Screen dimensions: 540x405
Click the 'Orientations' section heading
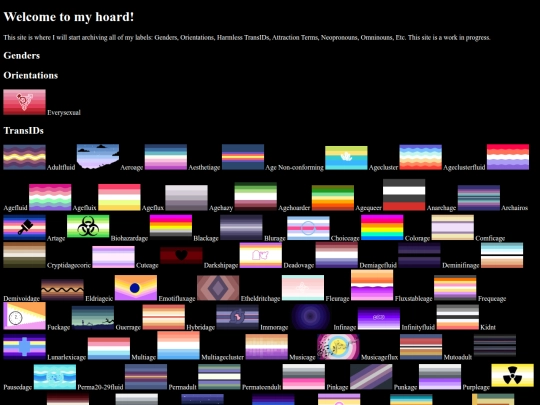(31, 75)
